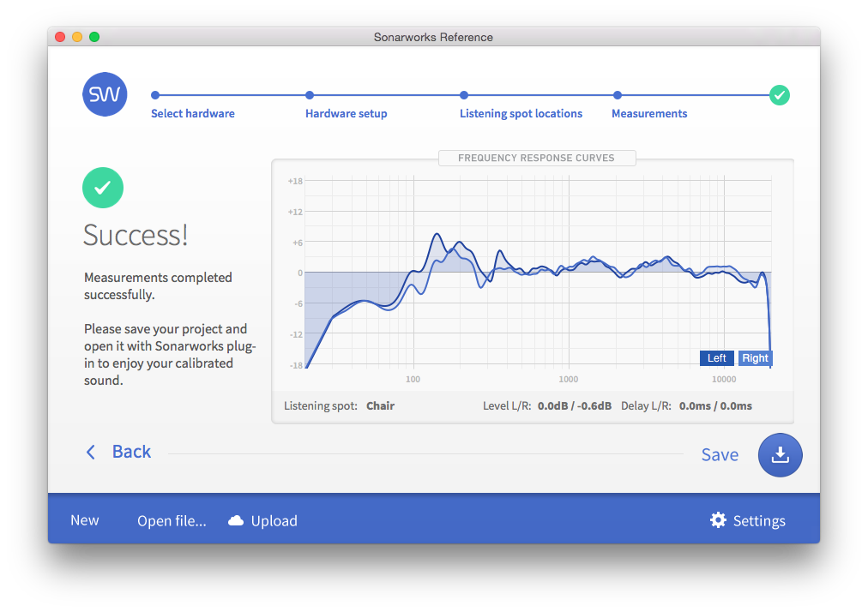Return to the Measurements step
The height and width of the screenshot is (612, 868).
point(648,113)
